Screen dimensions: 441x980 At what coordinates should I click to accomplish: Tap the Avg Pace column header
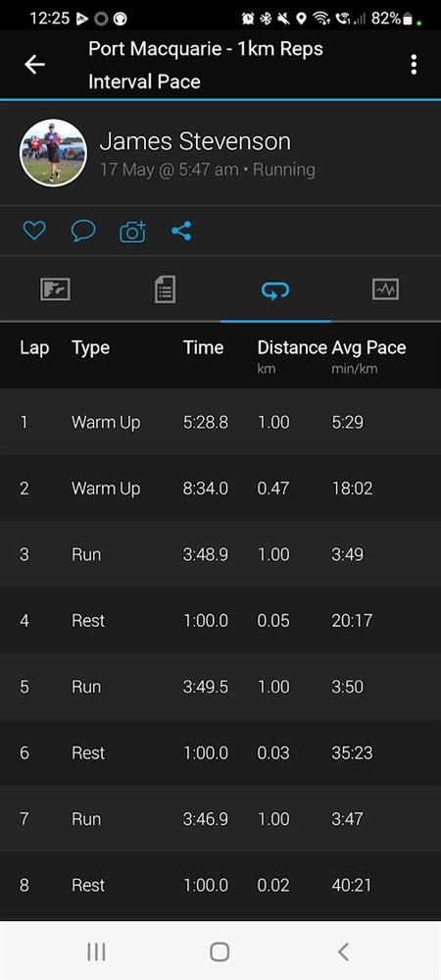coord(368,348)
